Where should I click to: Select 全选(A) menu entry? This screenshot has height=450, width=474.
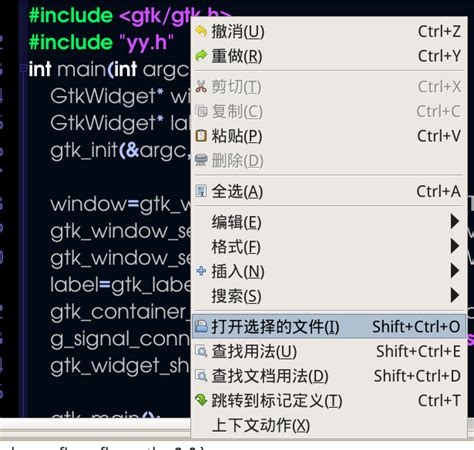click(329, 191)
